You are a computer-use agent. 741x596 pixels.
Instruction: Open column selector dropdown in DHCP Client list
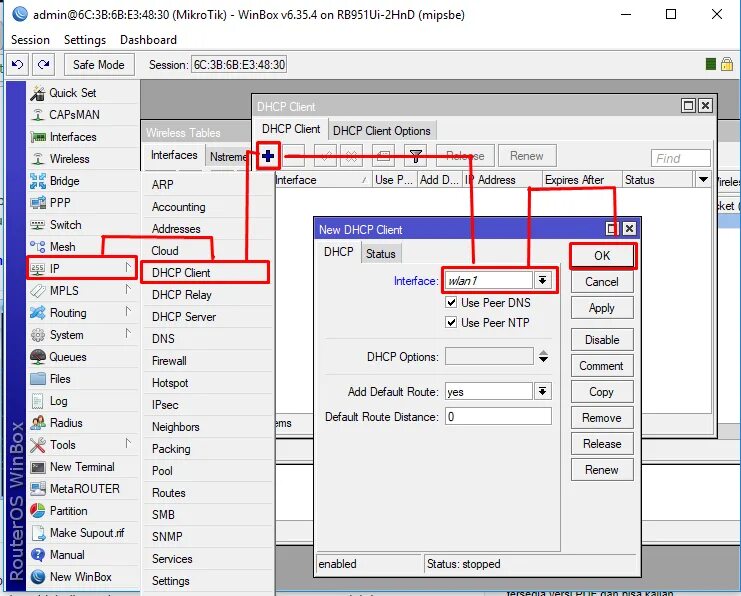pos(703,180)
